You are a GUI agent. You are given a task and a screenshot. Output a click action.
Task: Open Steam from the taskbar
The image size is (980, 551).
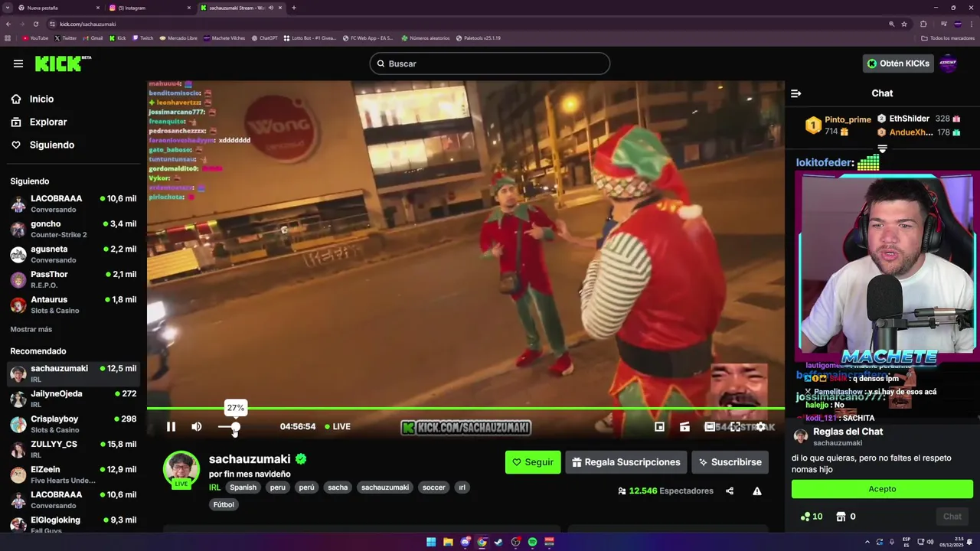coord(498,542)
